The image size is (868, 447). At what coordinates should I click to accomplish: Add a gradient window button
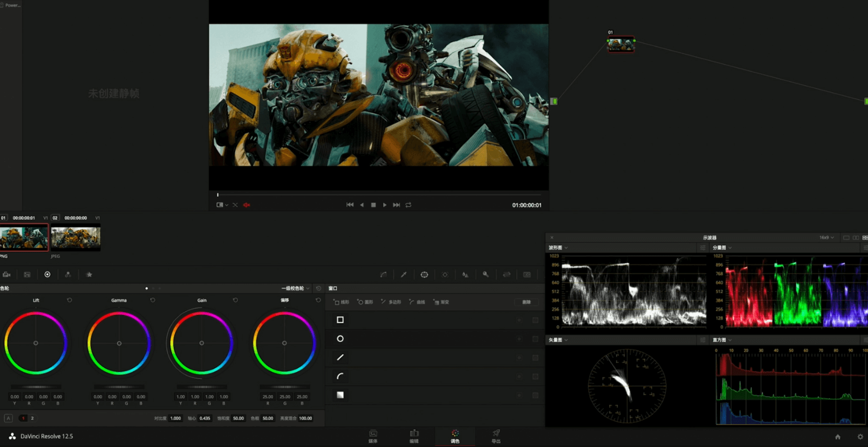441,302
